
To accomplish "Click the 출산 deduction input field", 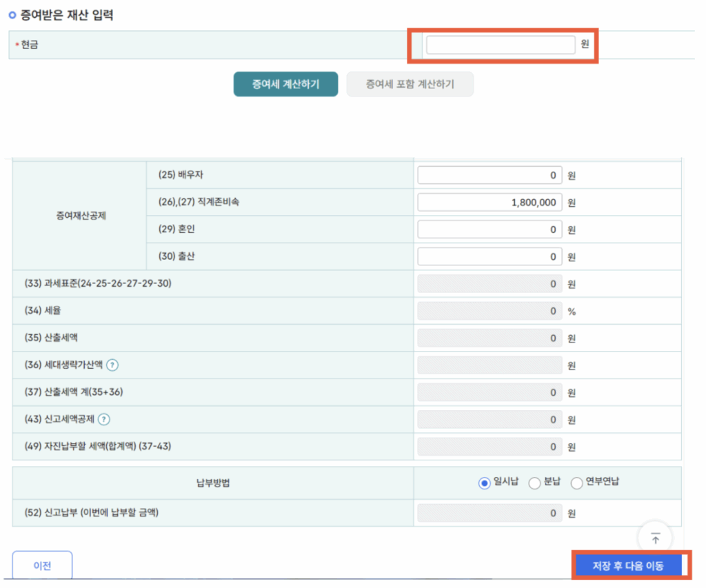I will [490, 256].
